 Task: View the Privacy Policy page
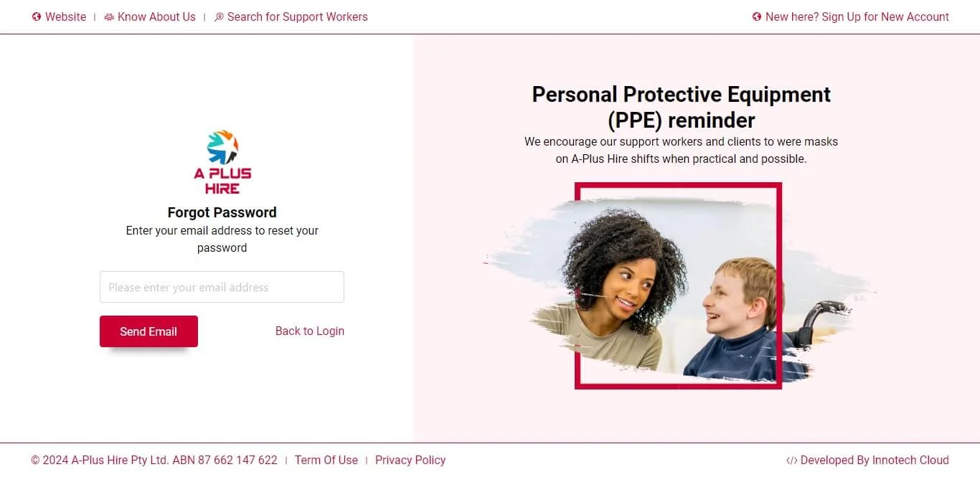pyautogui.click(x=410, y=461)
